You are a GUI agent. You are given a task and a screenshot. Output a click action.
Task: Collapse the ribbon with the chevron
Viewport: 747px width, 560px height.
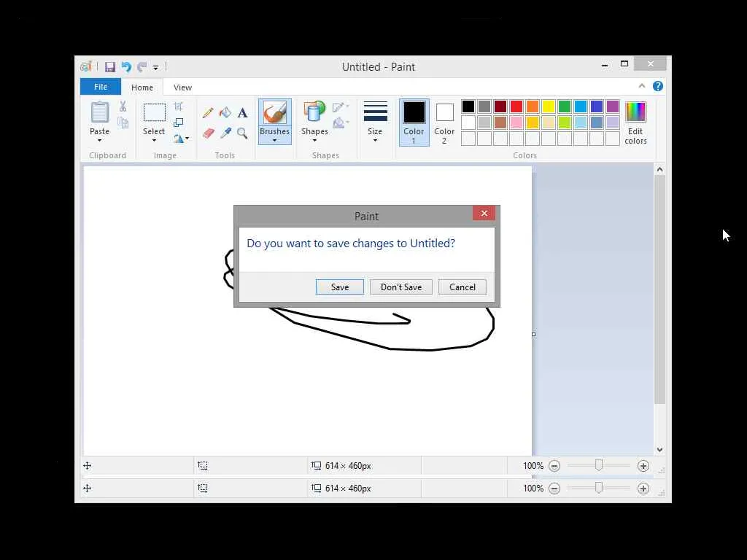(x=642, y=86)
